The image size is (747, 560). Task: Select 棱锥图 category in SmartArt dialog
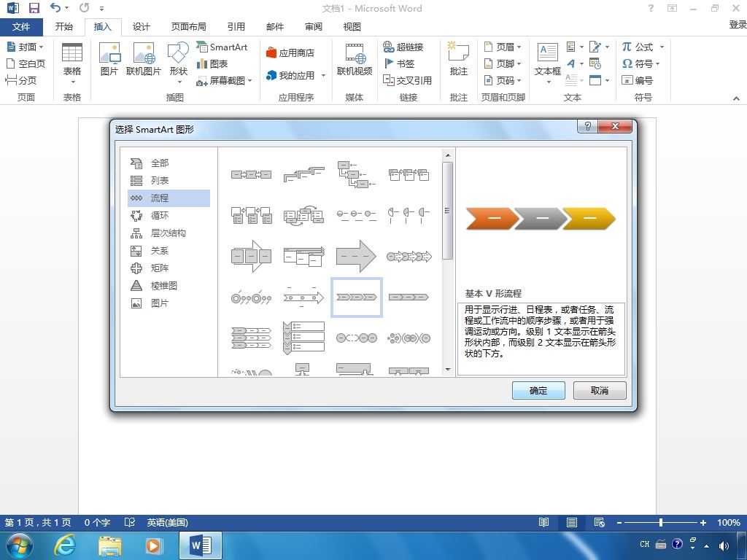pyautogui.click(x=169, y=286)
